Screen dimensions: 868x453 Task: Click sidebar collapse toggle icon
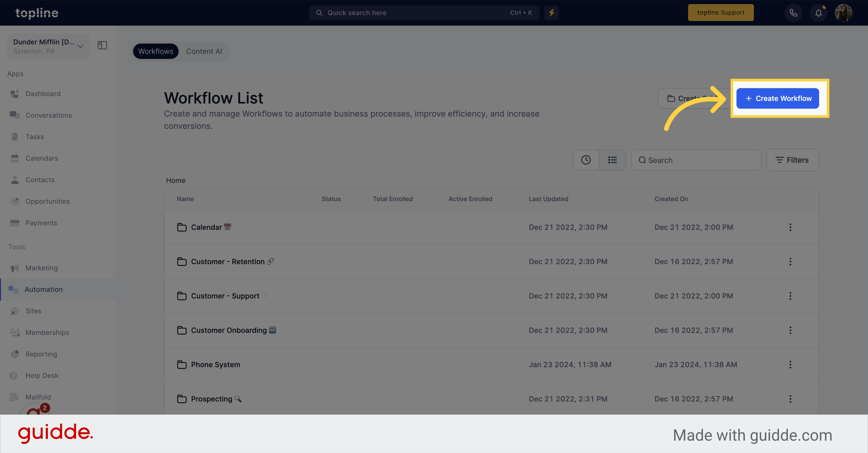102,45
